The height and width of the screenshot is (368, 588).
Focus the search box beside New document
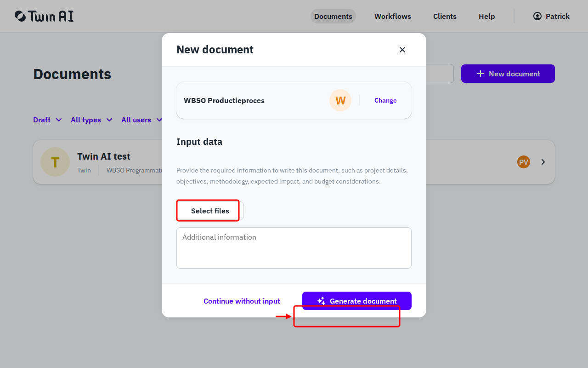click(440, 74)
